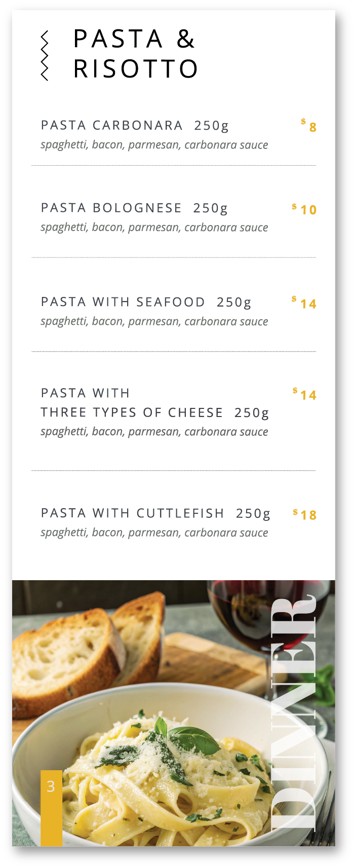Click the ingredients line under Pasta Bolognese
Viewport: 355px width, 868px height.
pyautogui.click(x=154, y=228)
